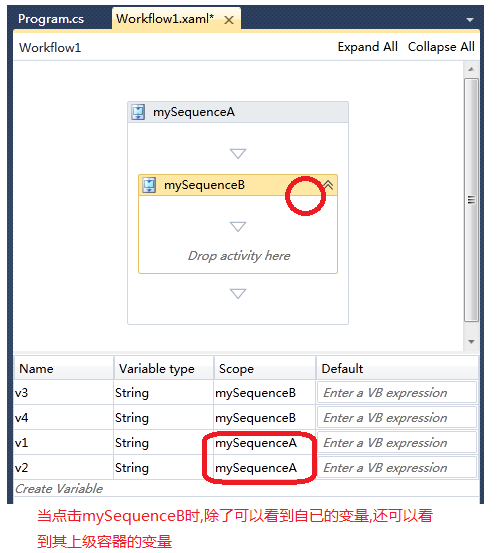Click Collapse All in designer
Viewport: 499px width, 553px height.
point(441,47)
